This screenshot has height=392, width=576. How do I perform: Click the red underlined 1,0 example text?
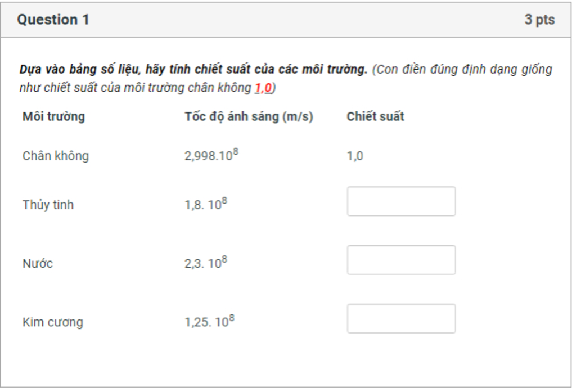[263, 88]
